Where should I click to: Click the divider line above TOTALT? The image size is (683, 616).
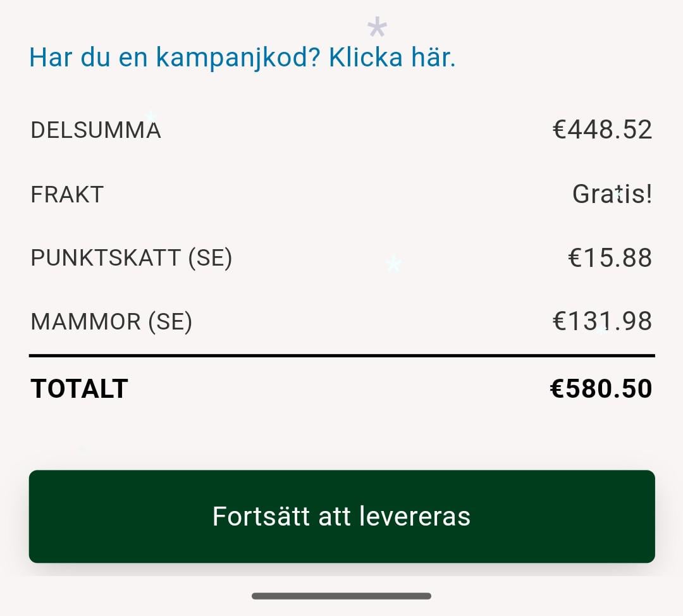coord(342,356)
